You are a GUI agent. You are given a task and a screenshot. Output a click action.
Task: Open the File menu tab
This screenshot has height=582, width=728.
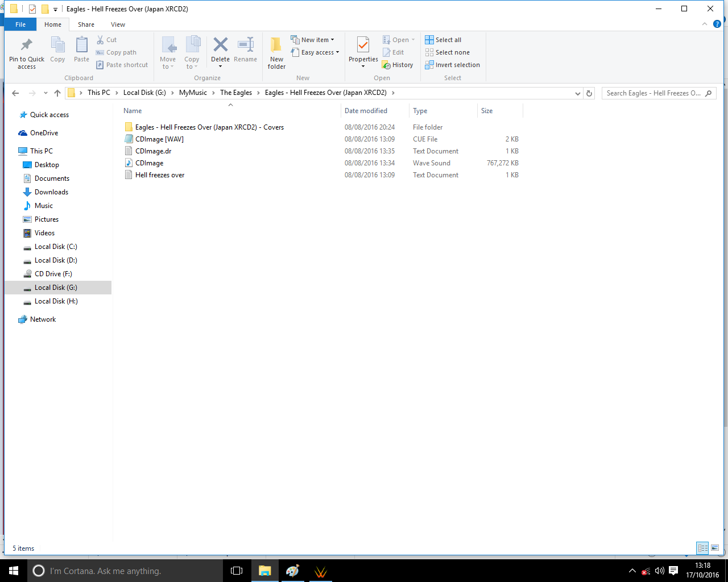(x=20, y=24)
